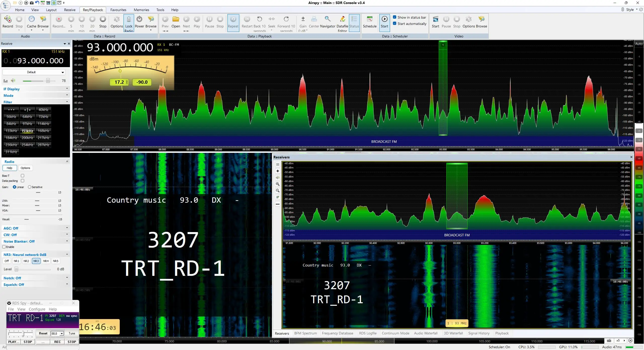This screenshot has height=350, width=644.
Task: Click the NR4 noise reduction button
Action: tap(46, 261)
